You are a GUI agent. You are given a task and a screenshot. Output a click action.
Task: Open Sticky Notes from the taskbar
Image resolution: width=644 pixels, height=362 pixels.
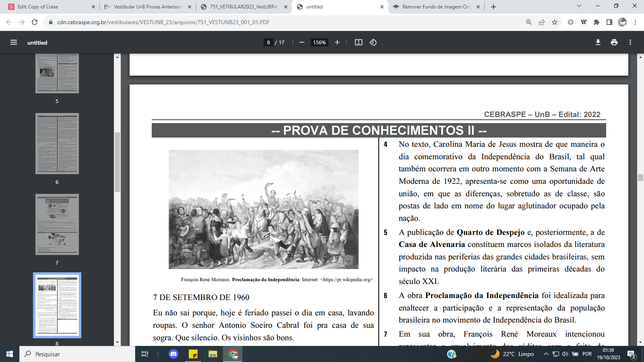[193, 354]
